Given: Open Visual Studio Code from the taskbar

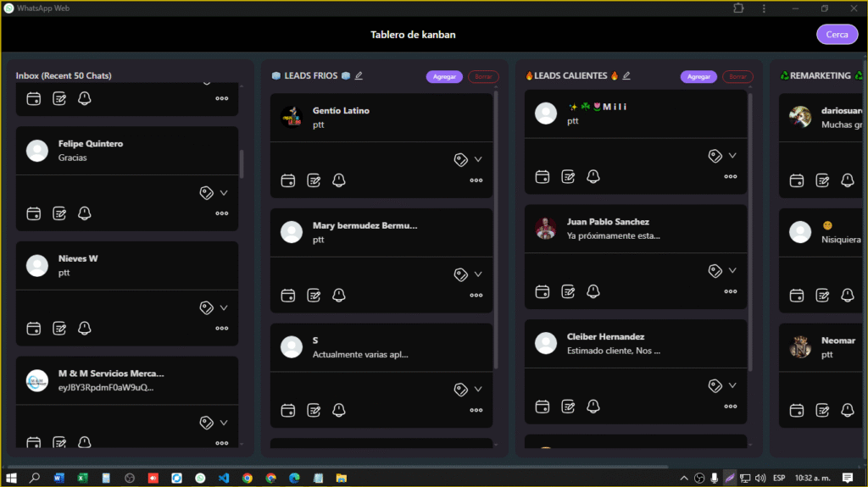Looking at the screenshot, I should 224,478.
